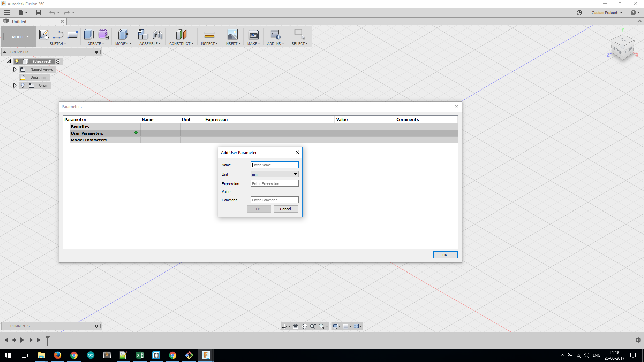Click the timeline position marker
644x362 pixels.
click(x=48, y=340)
